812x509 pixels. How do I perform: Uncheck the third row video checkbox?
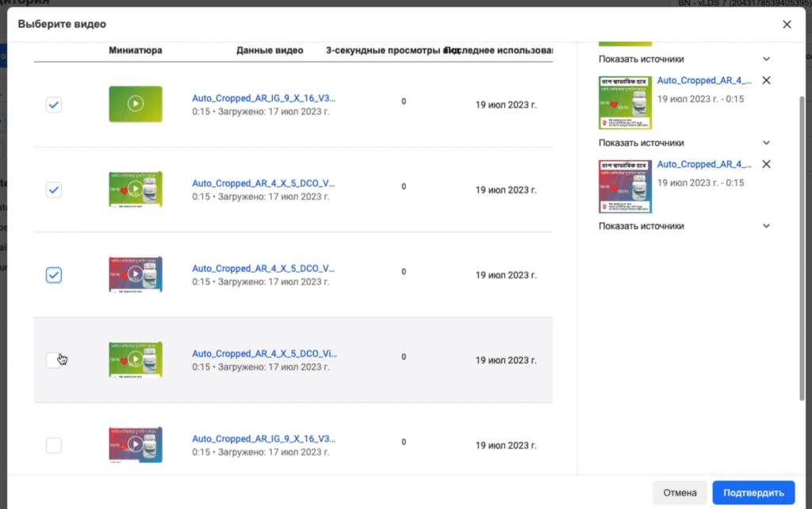pos(54,275)
